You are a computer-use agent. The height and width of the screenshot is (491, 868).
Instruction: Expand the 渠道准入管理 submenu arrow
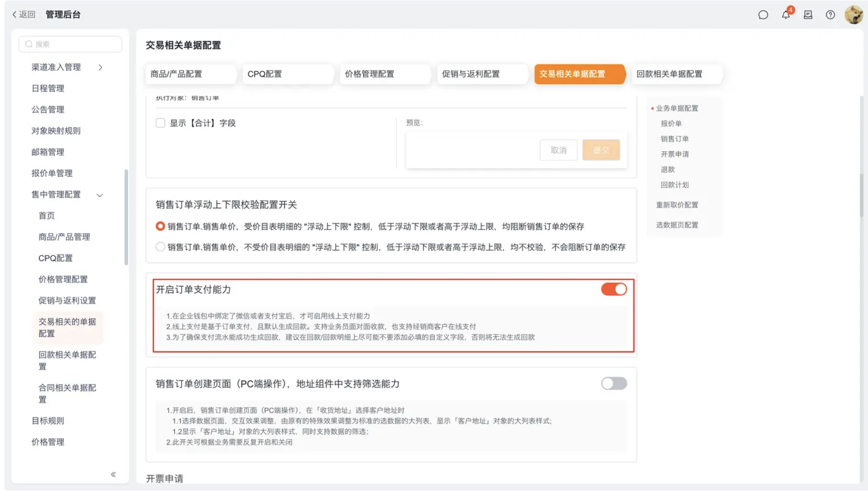pos(101,67)
